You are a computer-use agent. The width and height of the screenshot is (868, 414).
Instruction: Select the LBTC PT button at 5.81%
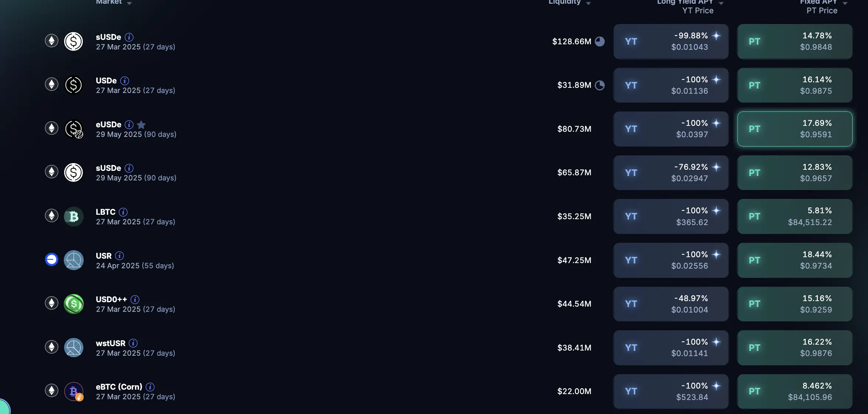(x=795, y=216)
